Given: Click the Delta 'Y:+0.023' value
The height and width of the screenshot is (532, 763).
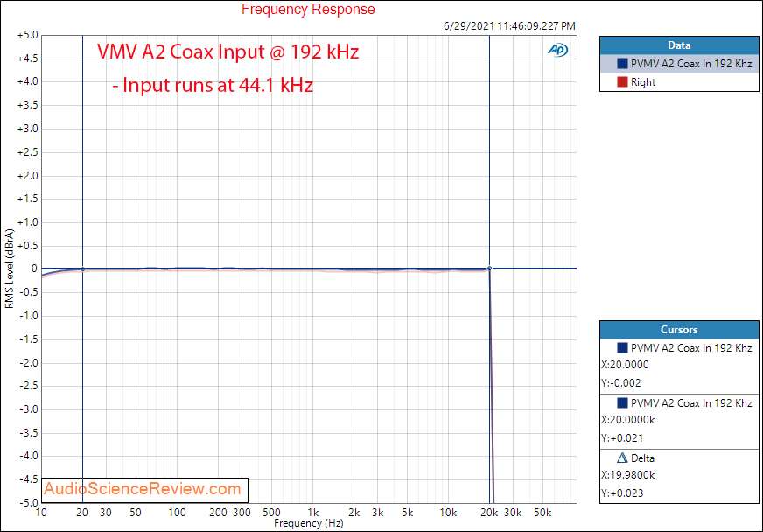Looking at the screenshot, I should click(x=622, y=493).
